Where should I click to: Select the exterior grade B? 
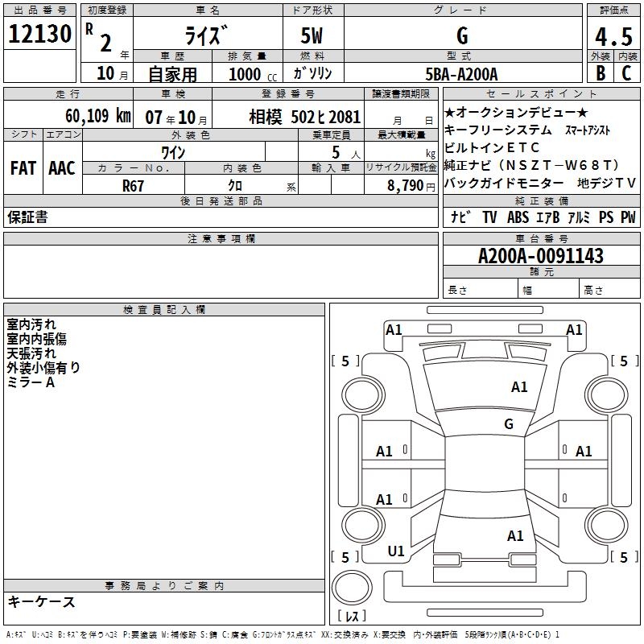(601, 73)
